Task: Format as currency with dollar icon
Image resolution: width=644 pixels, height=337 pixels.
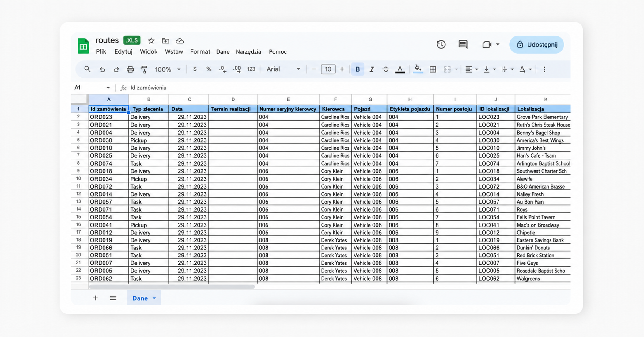Action: coord(195,69)
